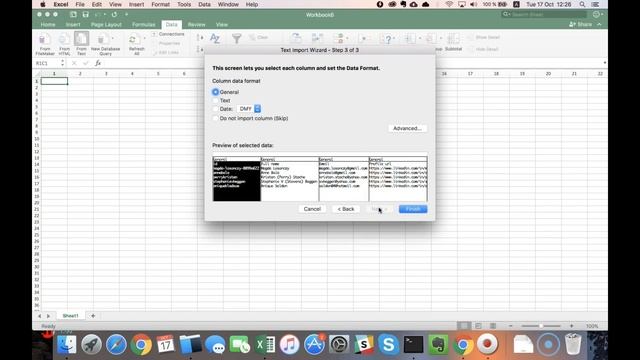The width and height of the screenshot is (640, 360).
Task: Open Launchpad rocket in the Dock
Action: (91, 344)
